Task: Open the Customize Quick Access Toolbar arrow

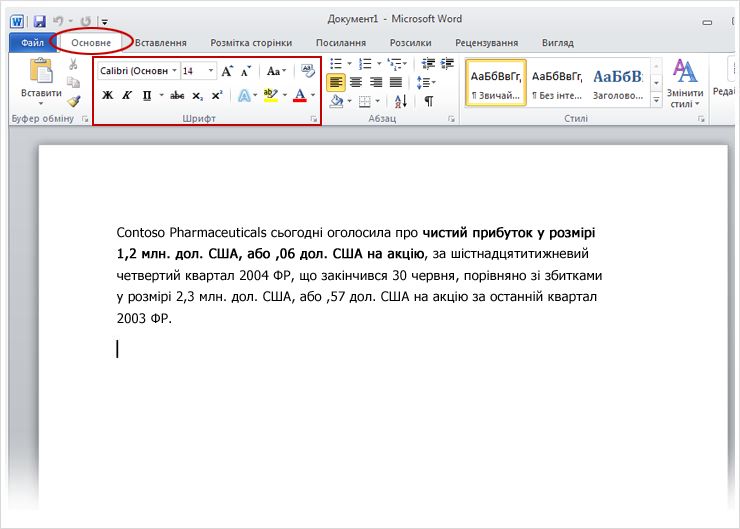Action: [x=105, y=22]
